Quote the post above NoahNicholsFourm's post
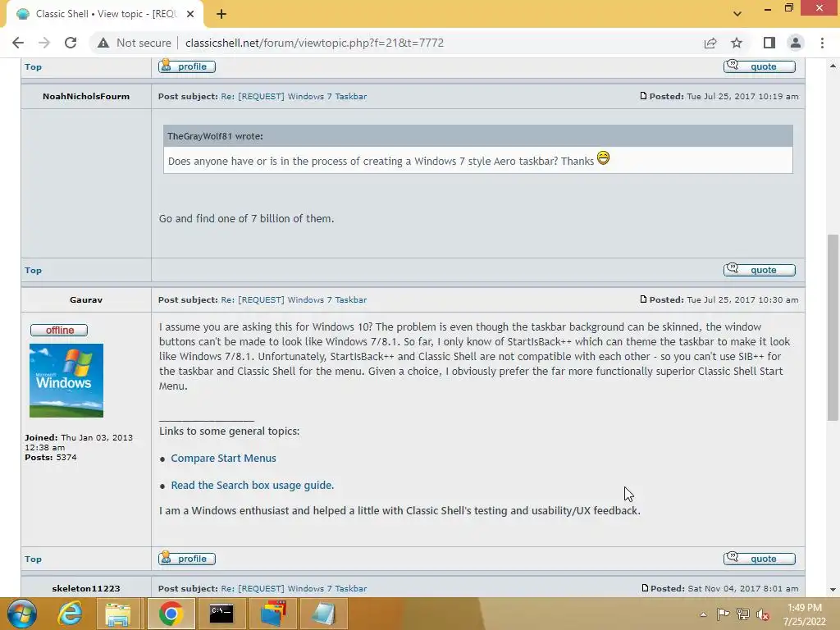This screenshot has height=630, width=840. (759, 66)
